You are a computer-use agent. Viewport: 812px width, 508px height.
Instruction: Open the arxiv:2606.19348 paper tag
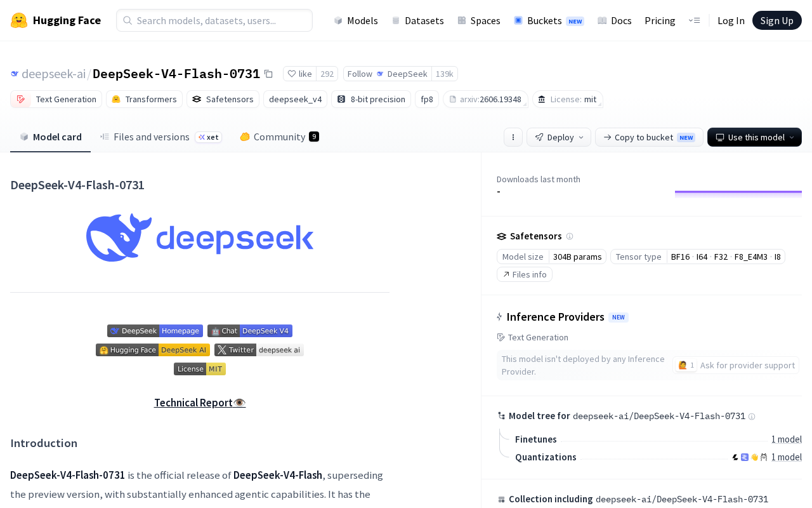[x=485, y=99]
